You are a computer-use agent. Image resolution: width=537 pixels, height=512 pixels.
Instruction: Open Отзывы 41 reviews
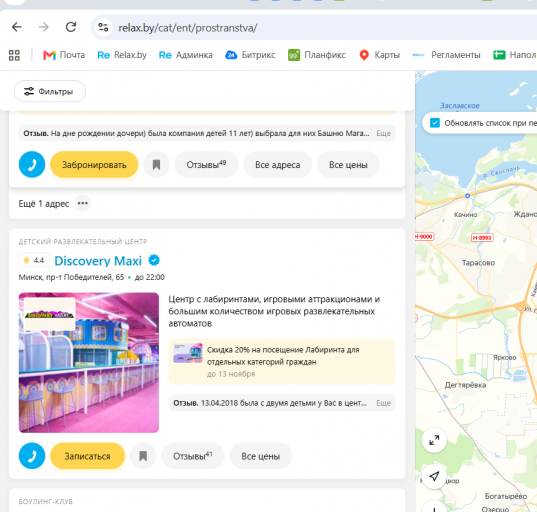coord(193,456)
